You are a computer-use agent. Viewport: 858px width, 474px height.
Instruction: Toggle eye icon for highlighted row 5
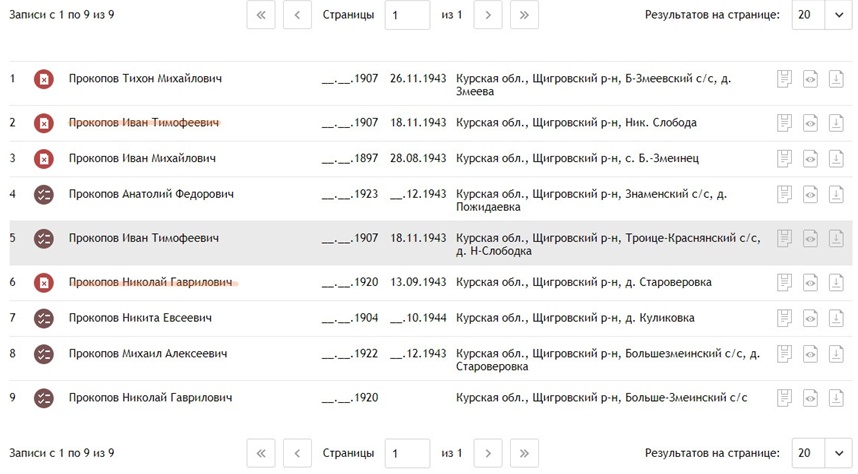point(810,238)
